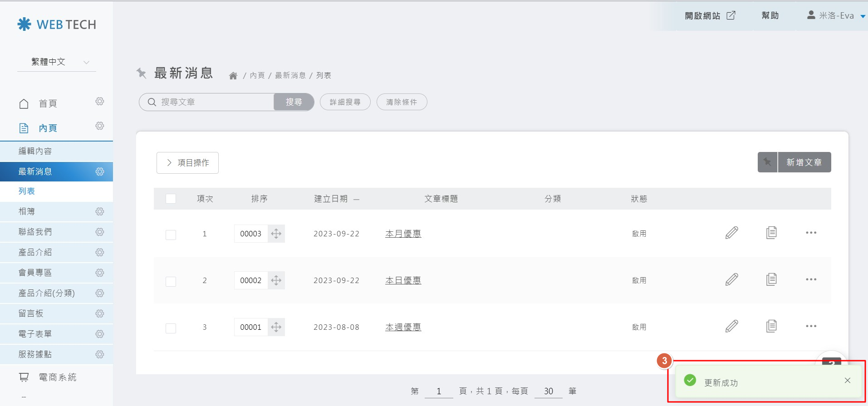Click home icon in breadcrumb

click(233, 76)
